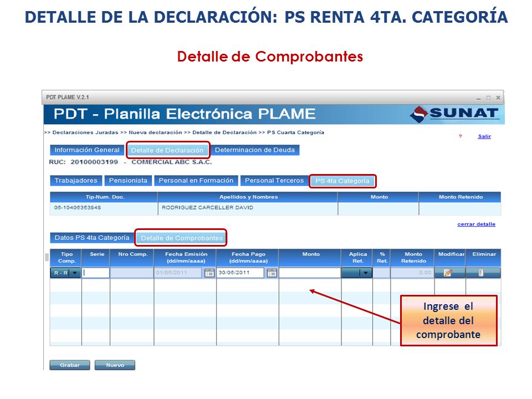Click the Fecha Emisión date field
532x399 pixels.
click(x=178, y=273)
